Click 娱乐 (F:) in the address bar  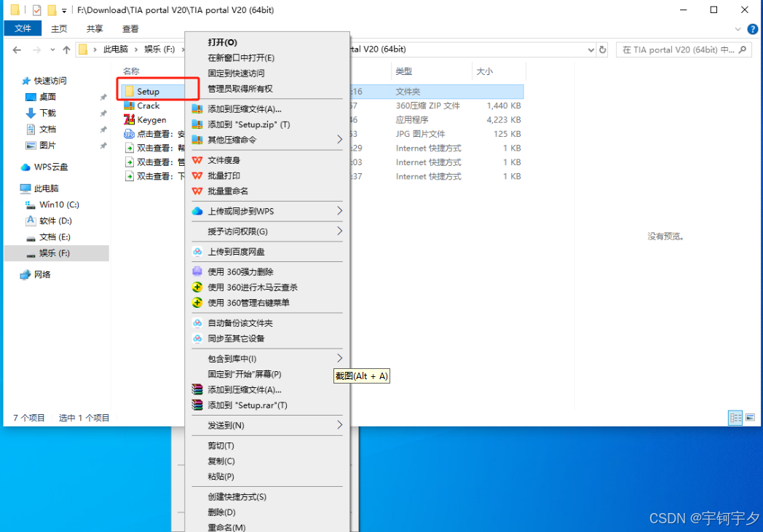[159, 49]
